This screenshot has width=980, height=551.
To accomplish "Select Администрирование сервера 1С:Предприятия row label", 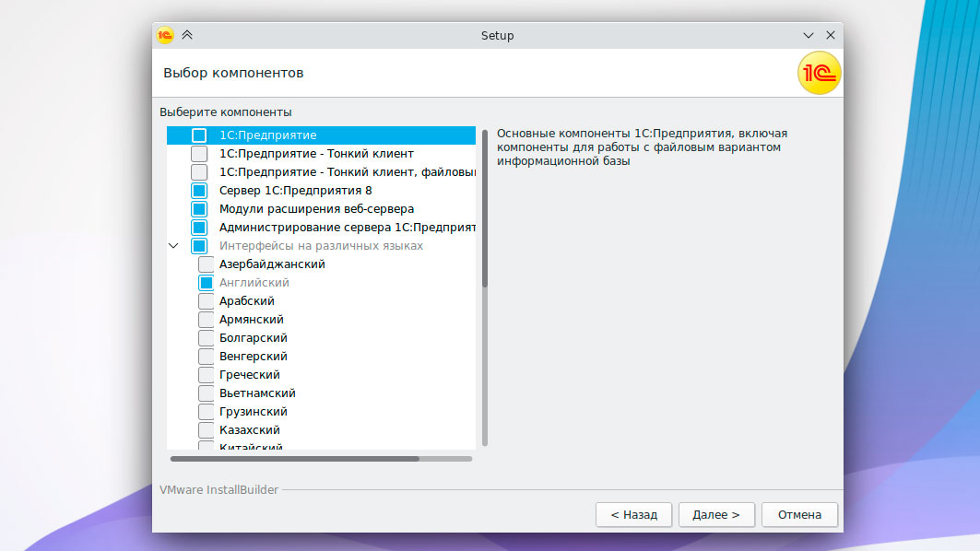I will click(x=348, y=228).
